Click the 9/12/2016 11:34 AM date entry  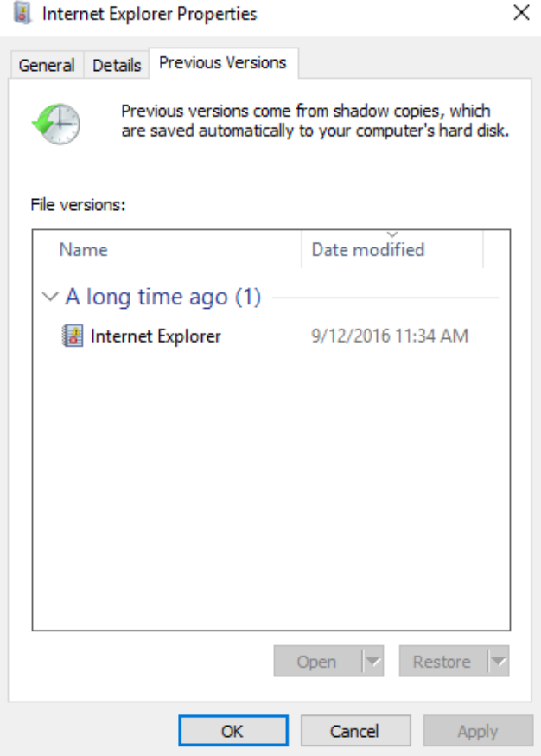click(390, 336)
